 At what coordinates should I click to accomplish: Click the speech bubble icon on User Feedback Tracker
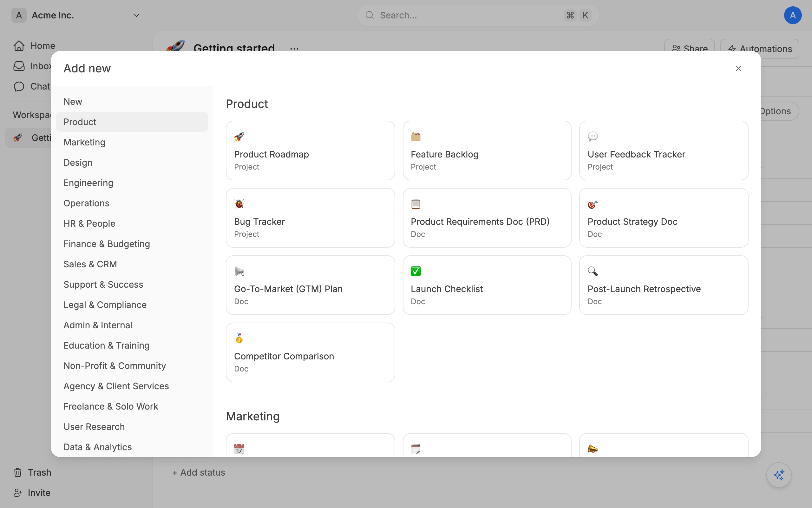coord(593,137)
